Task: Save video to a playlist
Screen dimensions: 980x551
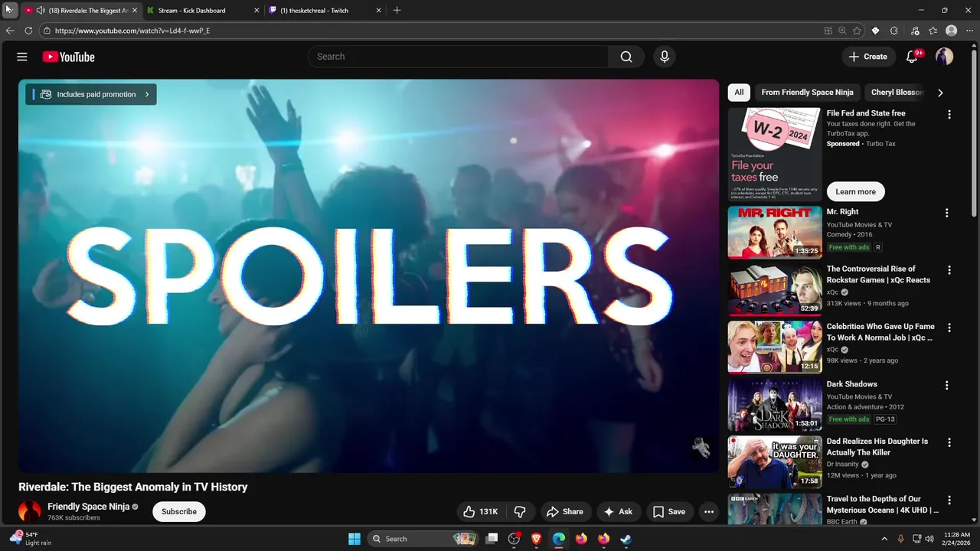Action: click(668, 511)
